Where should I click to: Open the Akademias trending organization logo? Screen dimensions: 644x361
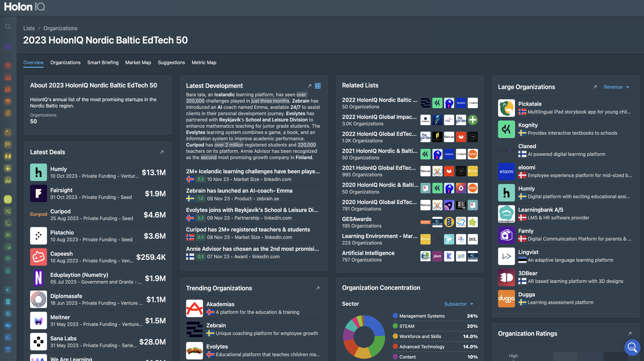click(194, 308)
